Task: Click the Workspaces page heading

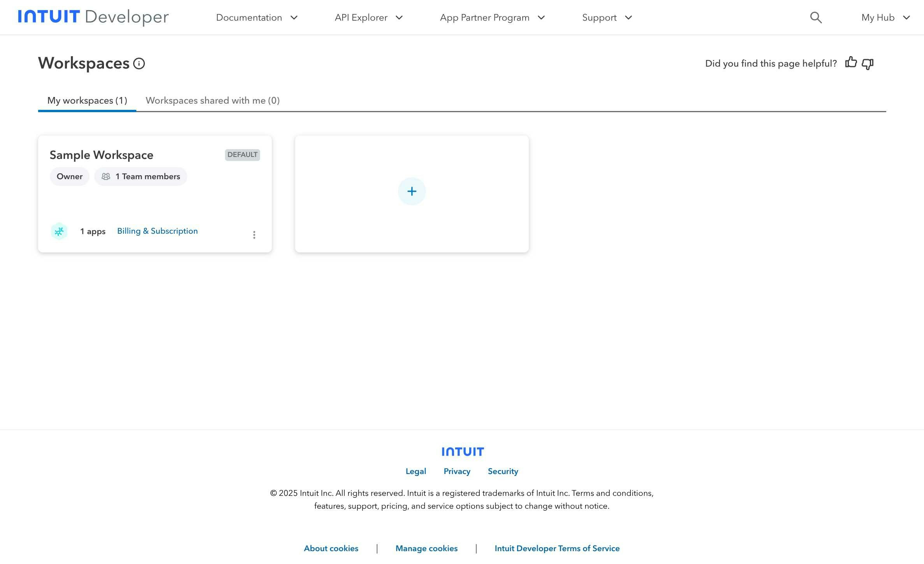Action: pyautogui.click(x=84, y=63)
